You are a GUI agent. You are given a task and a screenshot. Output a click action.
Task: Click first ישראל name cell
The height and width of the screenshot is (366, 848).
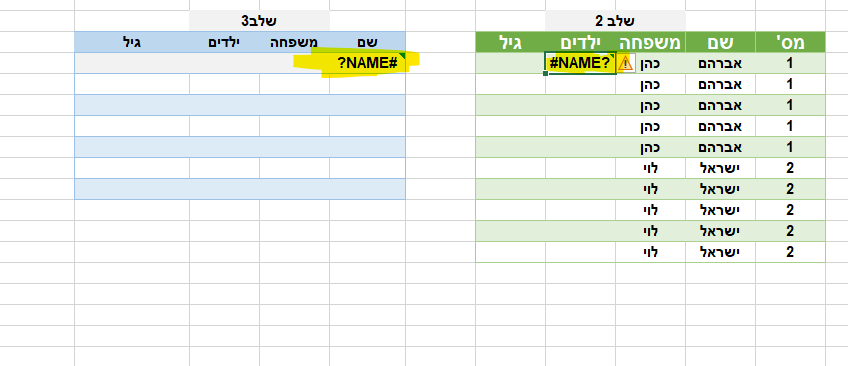click(720, 168)
